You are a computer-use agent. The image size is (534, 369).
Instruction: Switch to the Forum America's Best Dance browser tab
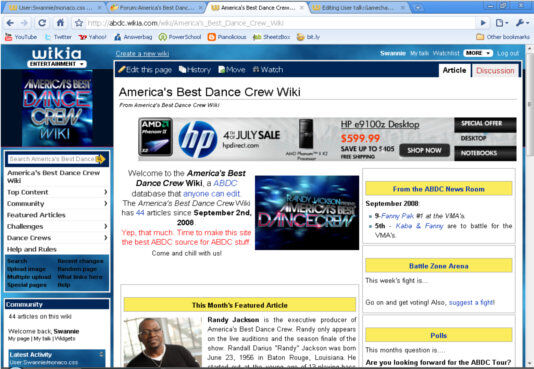point(156,7)
